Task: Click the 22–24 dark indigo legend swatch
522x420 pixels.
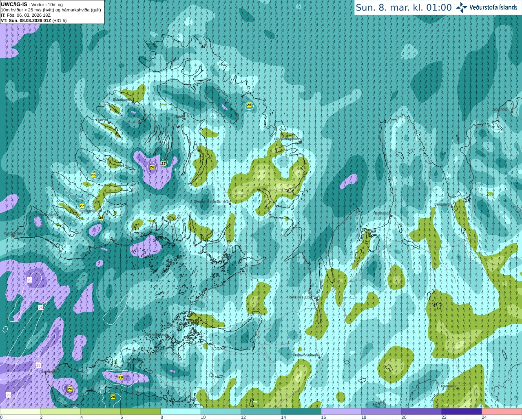Action: pos(462,411)
